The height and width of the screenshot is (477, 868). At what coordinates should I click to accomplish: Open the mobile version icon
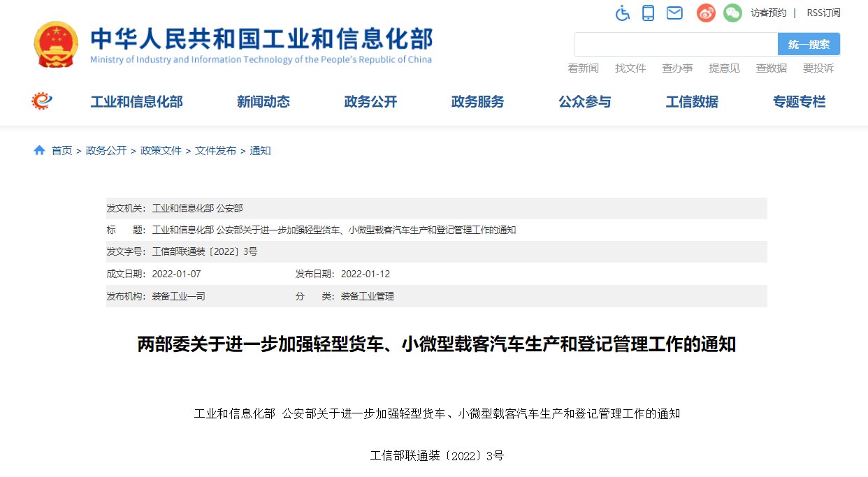(648, 12)
